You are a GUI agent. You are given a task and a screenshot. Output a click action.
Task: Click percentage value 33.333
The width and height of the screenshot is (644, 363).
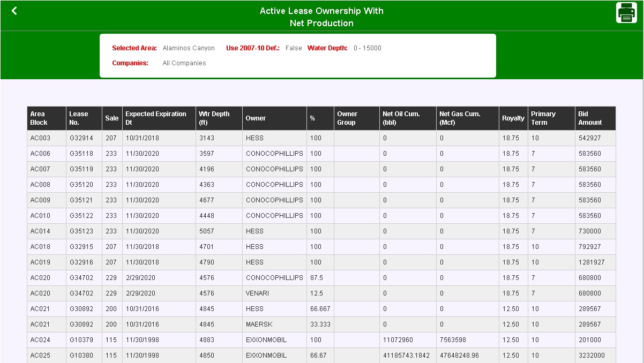(320, 324)
